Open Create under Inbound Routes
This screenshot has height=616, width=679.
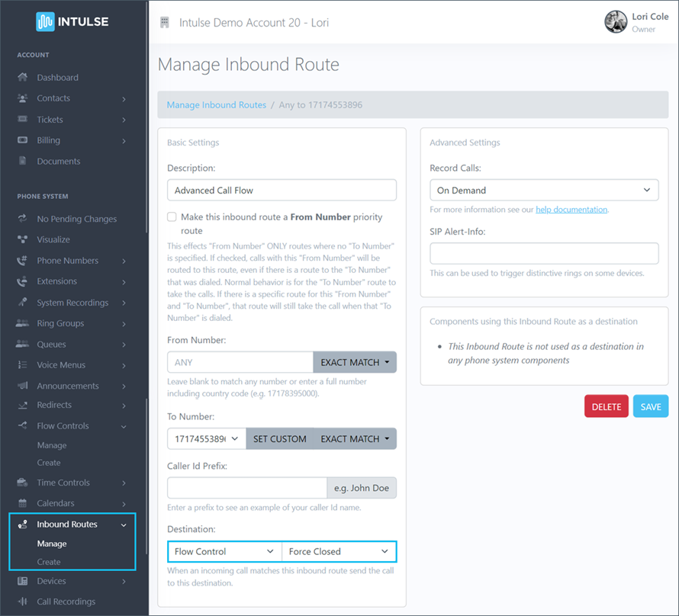[x=49, y=562]
